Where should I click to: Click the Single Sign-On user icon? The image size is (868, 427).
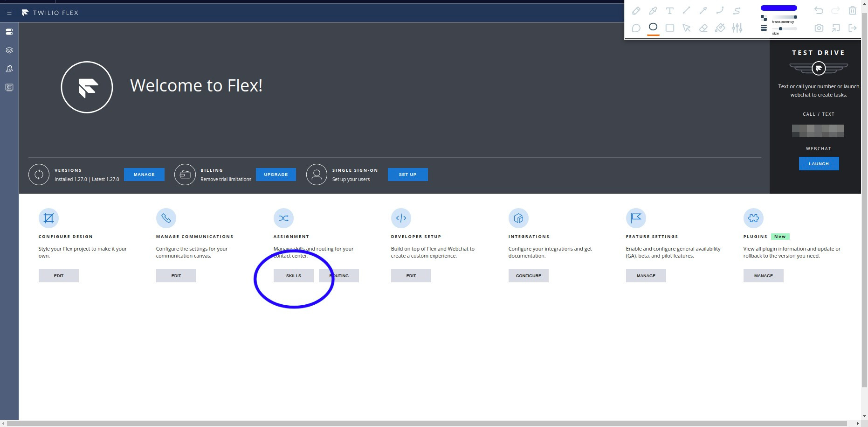[317, 175]
